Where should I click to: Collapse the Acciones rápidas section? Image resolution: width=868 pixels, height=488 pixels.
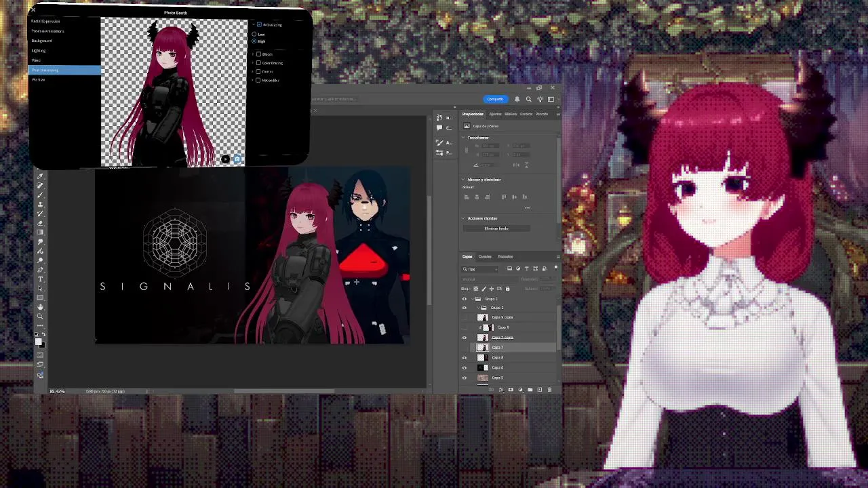tap(463, 218)
